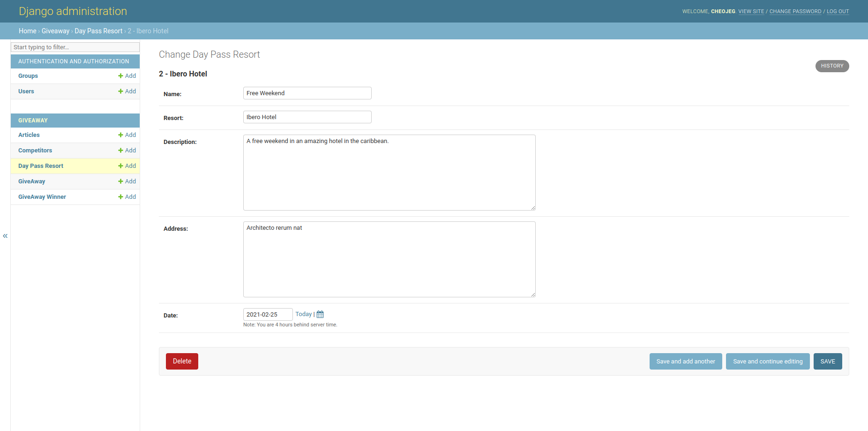This screenshot has width=868, height=431.
Task: Set date using the Today link
Action: (303, 314)
